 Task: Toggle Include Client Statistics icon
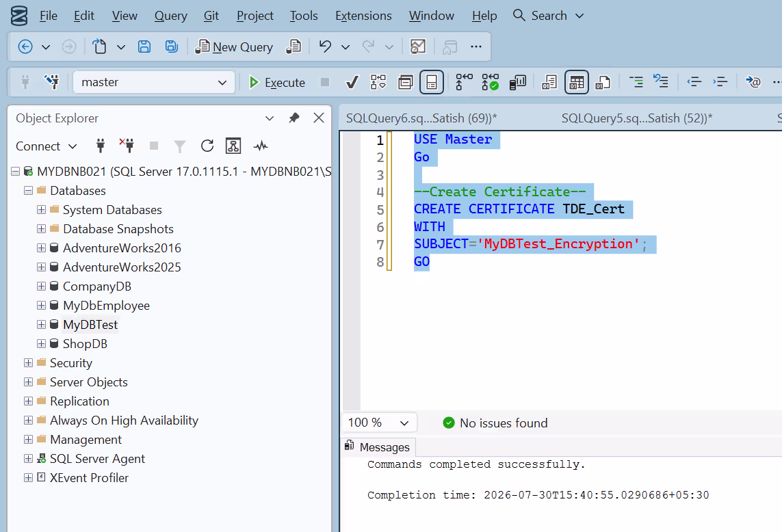click(x=518, y=82)
